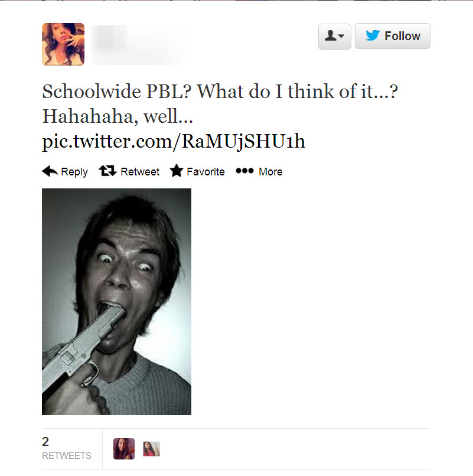Select the Reply text label
This screenshot has height=476, width=473.
74,172
